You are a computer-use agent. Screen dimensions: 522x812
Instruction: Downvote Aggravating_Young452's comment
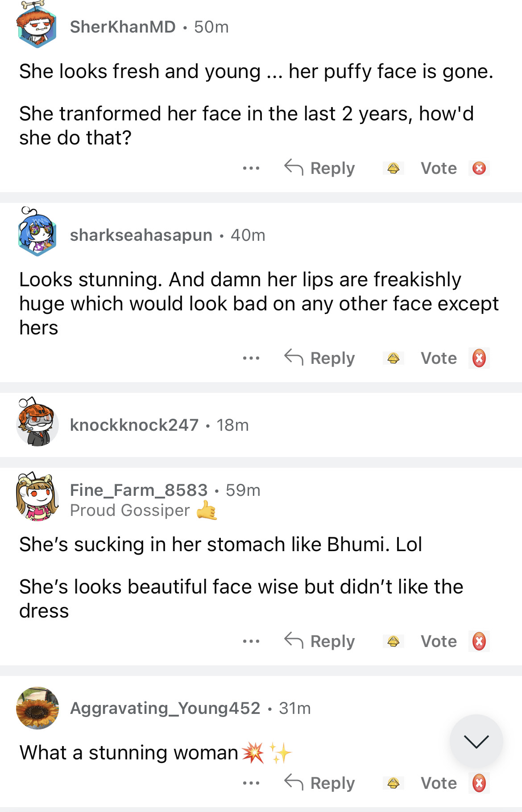pos(479,783)
